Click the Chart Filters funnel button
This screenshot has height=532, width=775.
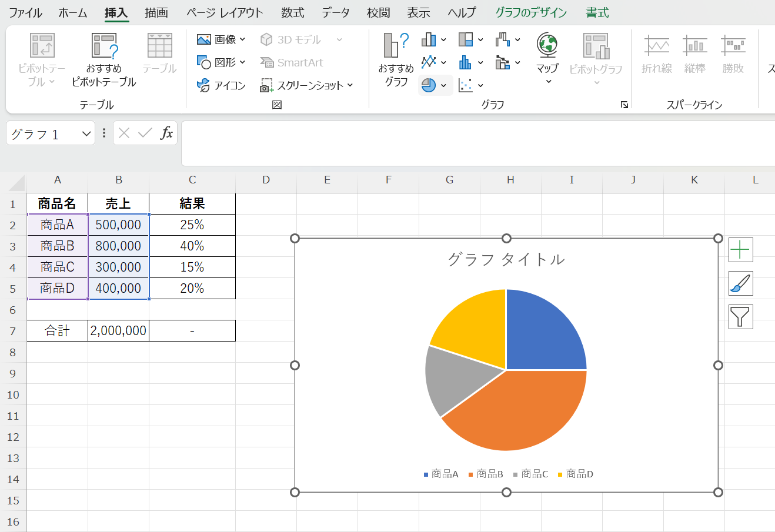(x=740, y=317)
